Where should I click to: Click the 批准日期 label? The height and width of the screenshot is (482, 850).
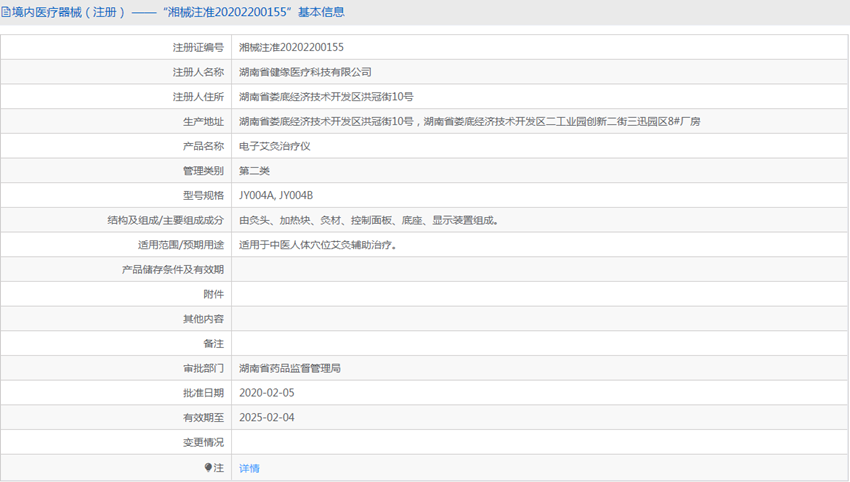[x=203, y=393]
